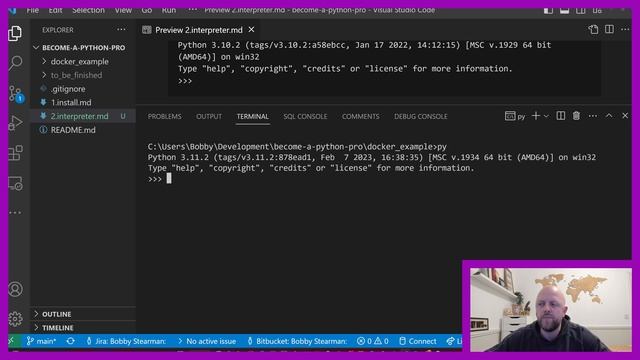Toggle primary sidebar layout in title bar
Screen dimensions: 640x360
tap(549, 11)
